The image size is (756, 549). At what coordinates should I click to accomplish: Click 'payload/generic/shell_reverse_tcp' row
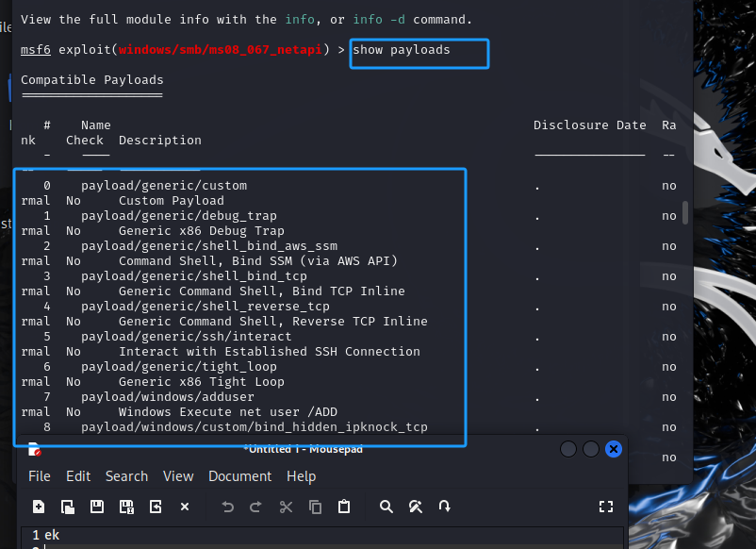pos(205,307)
